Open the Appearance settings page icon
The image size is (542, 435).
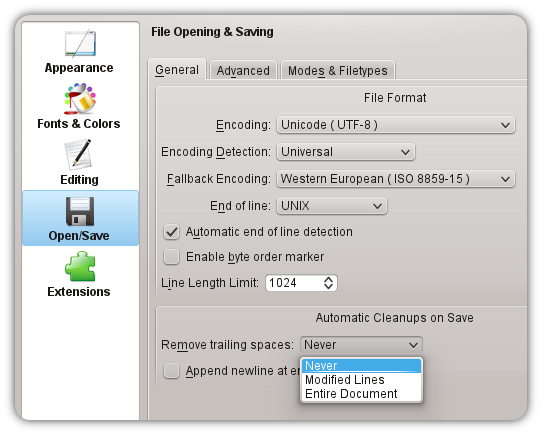(x=80, y=43)
